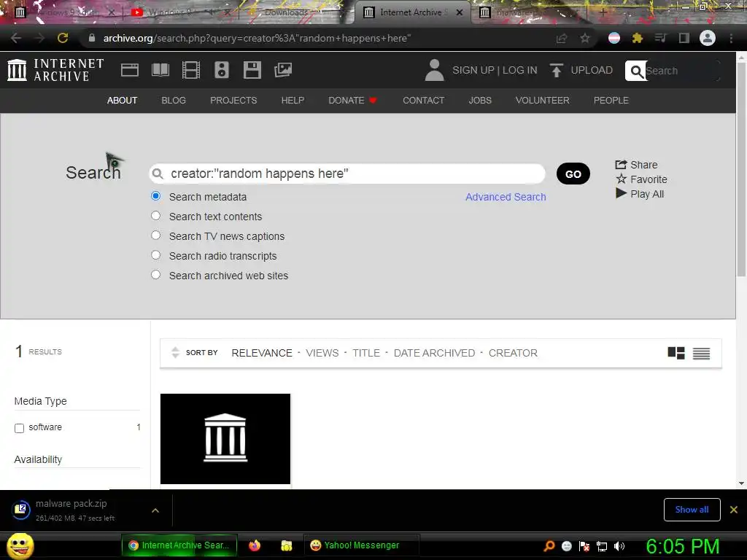Open the Advanced Search link
The height and width of the screenshot is (560, 747).
[x=506, y=197]
